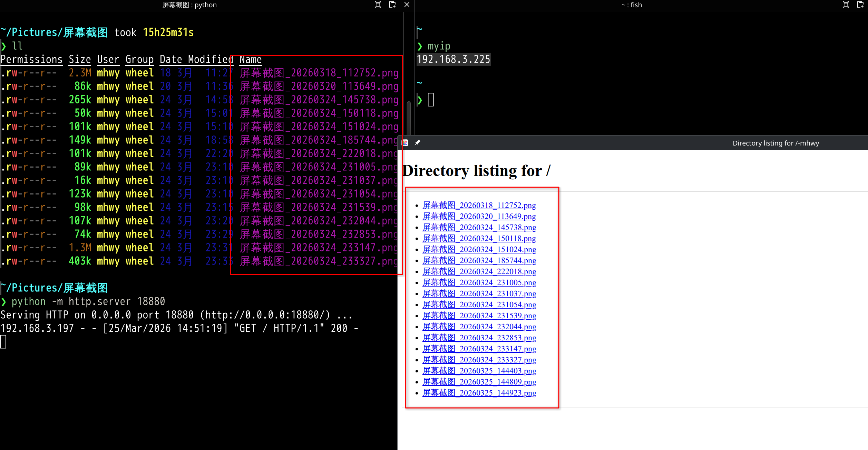Click the browser app icon in Directory listing titlebar
Viewport: 868px width, 450px height.
406,143
